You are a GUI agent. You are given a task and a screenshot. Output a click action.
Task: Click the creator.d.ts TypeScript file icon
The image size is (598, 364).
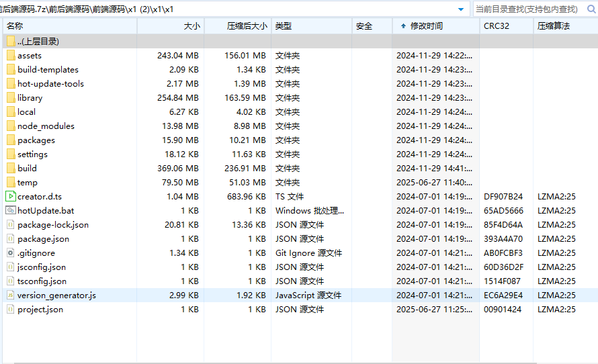[10, 197]
